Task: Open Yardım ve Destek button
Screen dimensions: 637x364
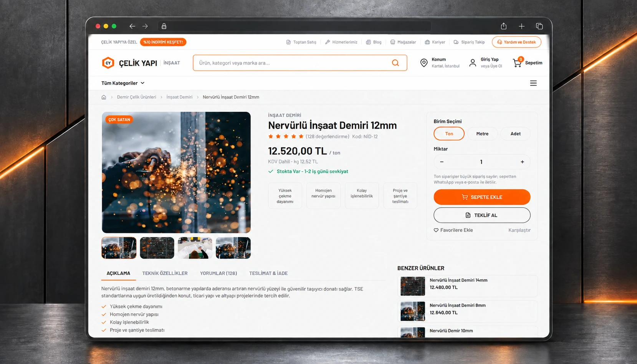Action: point(516,42)
